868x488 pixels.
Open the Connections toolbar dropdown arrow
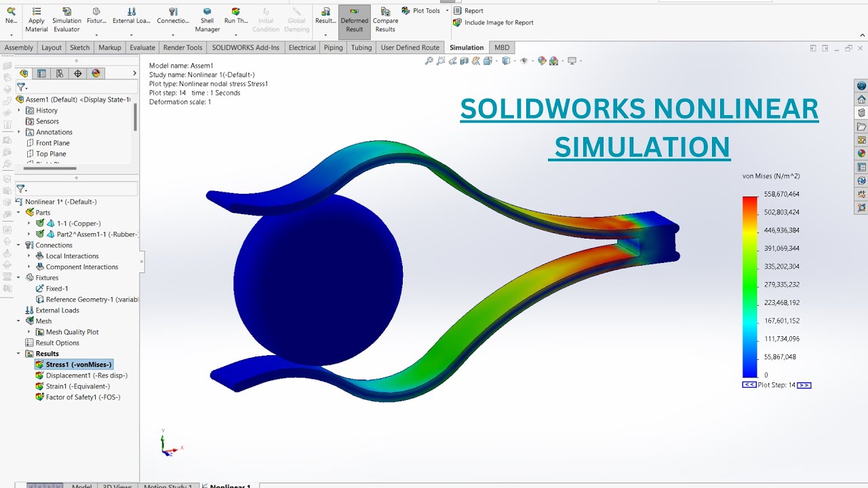(x=173, y=34)
